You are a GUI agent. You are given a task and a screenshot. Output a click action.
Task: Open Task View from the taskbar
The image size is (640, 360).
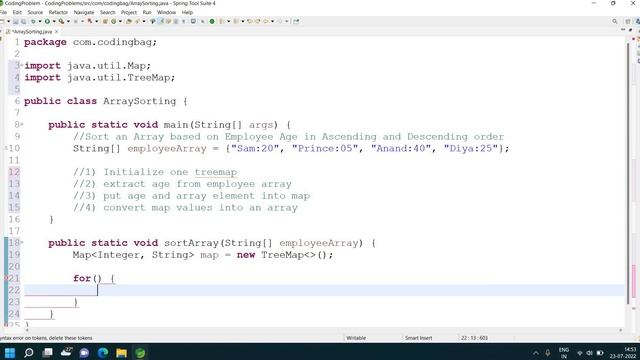coord(47,352)
